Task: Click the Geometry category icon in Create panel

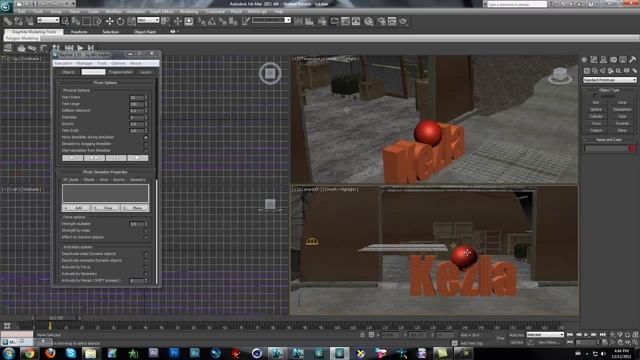Action: coord(587,71)
